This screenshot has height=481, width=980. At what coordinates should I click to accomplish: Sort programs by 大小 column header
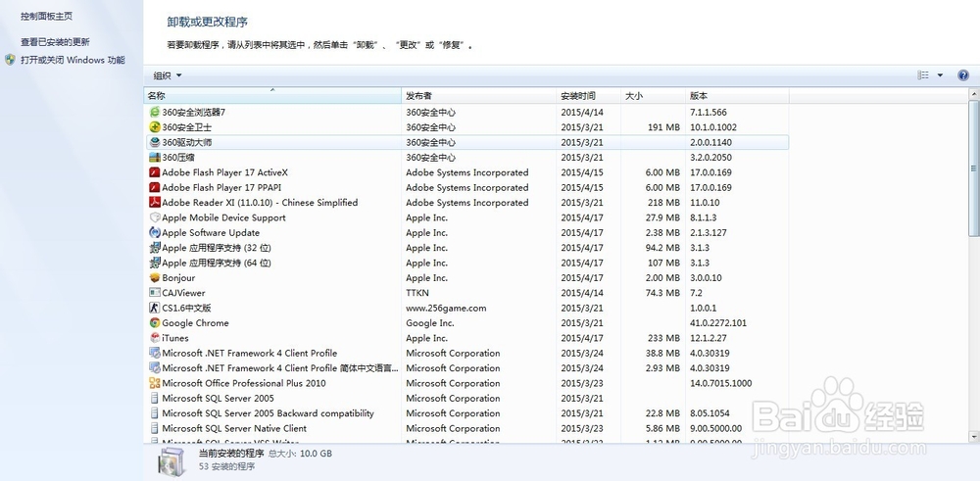[653, 96]
